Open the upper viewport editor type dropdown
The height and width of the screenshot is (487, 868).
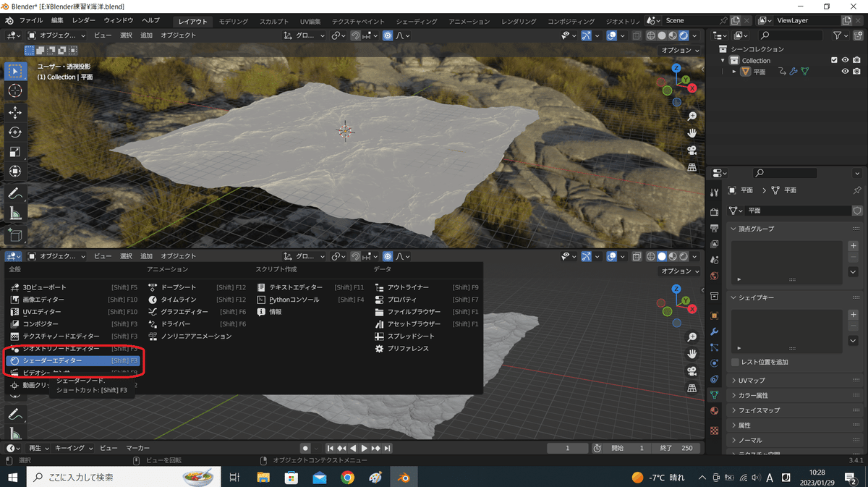click(14, 35)
